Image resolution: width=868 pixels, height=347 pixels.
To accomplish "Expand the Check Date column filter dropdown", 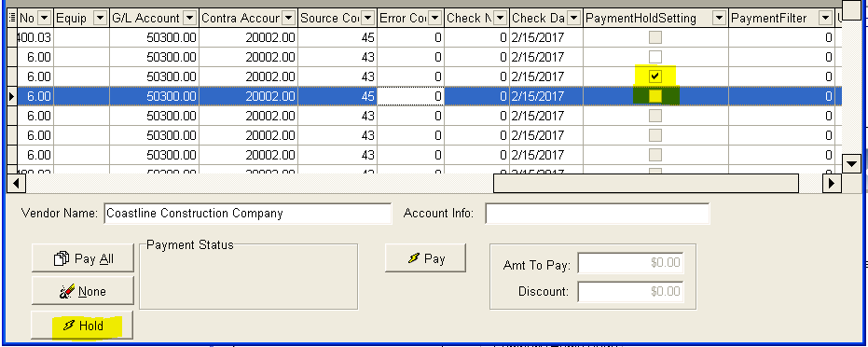I will [574, 19].
